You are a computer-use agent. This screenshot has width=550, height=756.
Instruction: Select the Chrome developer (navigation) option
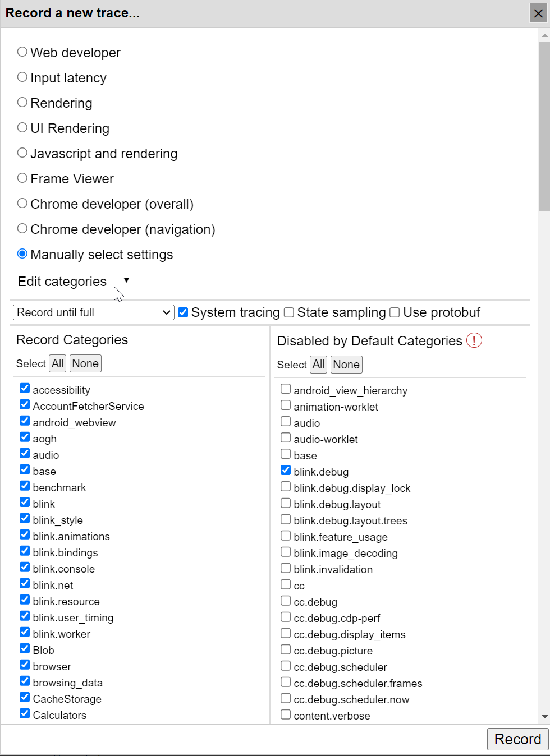22,228
